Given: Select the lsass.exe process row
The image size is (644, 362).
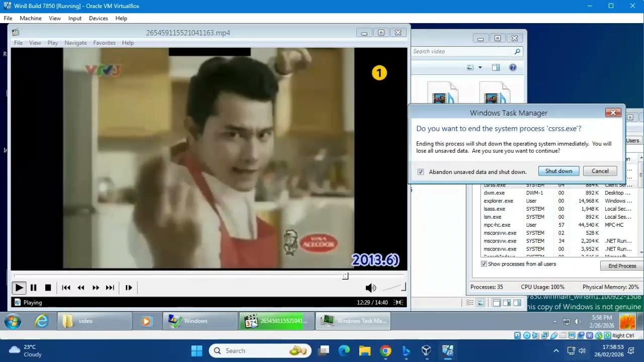Looking at the screenshot, I should pos(558,209).
